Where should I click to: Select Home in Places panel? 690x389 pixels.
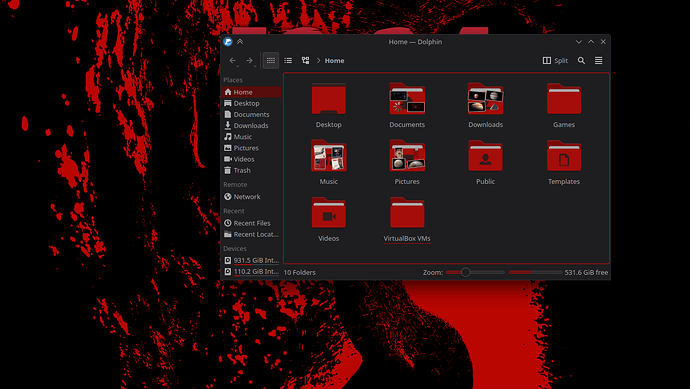click(x=251, y=92)
